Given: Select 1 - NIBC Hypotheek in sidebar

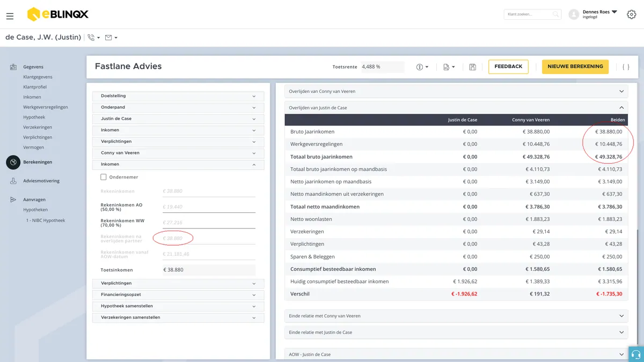Looking at the screenshot, I should click(46, 220).
